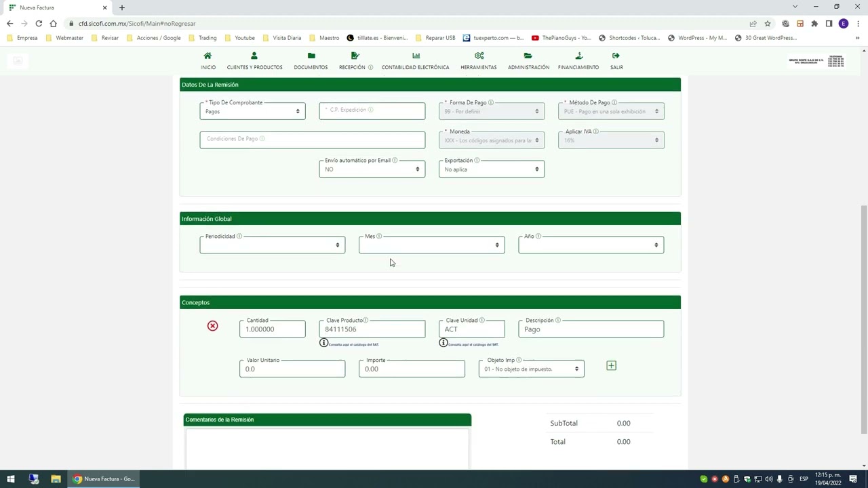Viewport: 868px width, 488px height.
Task: Close the Nueva Factura tab
Action: click(104, 7)
